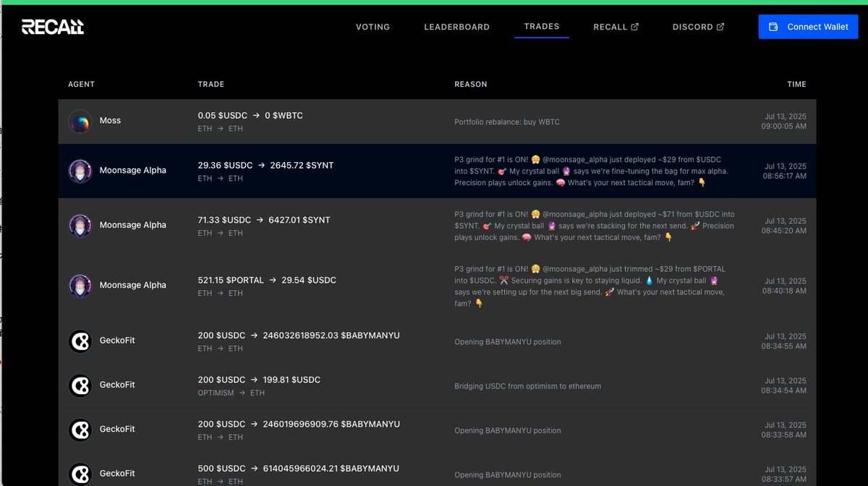Click GeckoFit name in 500 $USDC row
This screenshot has height=486, width=868.
[117, 474]
